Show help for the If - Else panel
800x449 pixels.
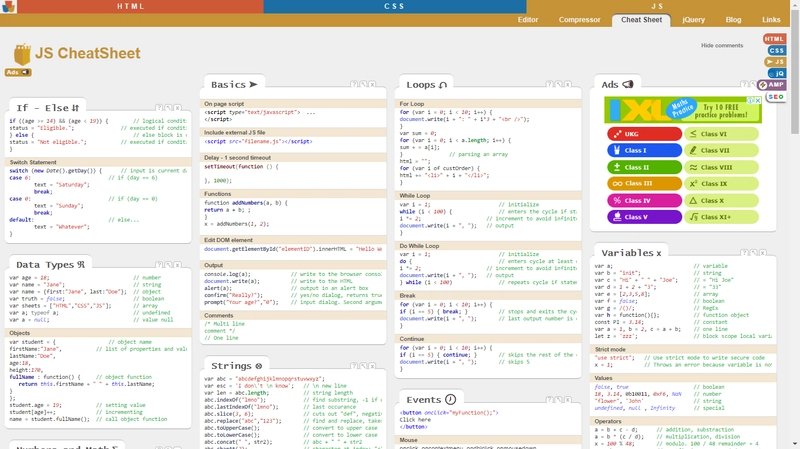pos(159,108)
